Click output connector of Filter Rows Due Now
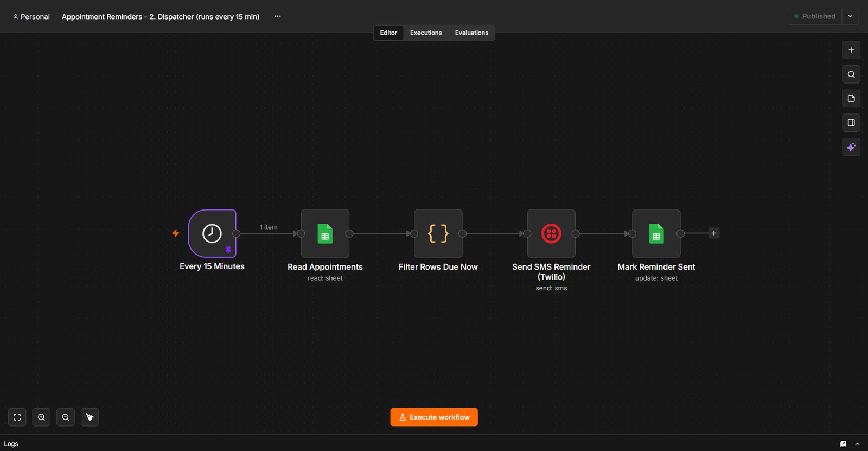868x451 pixels. [x=463, y=233]
